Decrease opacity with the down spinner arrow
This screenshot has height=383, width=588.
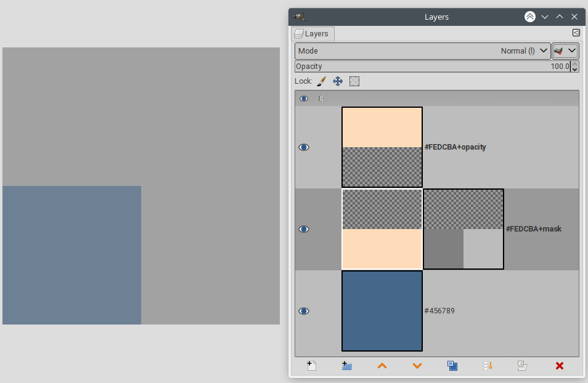(x=574, y=70)
